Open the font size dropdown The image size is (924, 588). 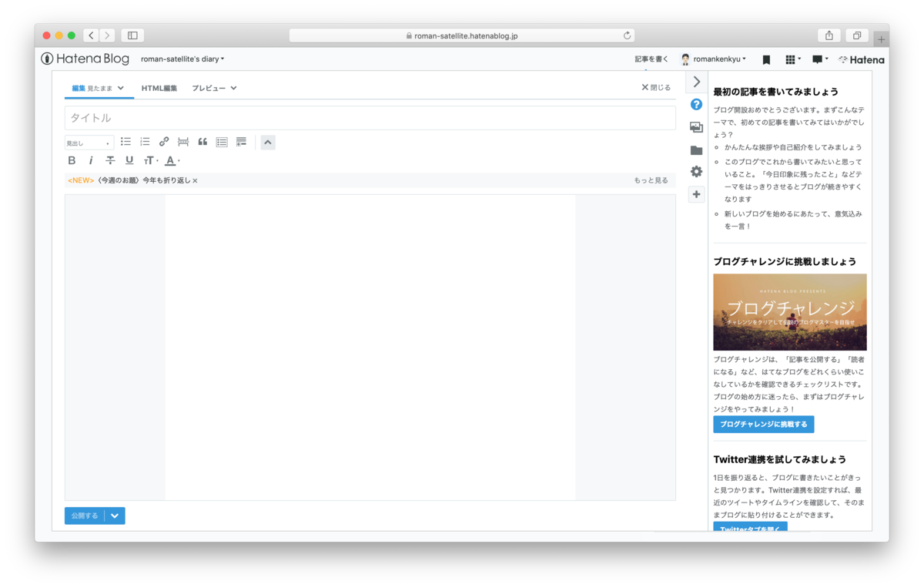(x=150, y=160)
